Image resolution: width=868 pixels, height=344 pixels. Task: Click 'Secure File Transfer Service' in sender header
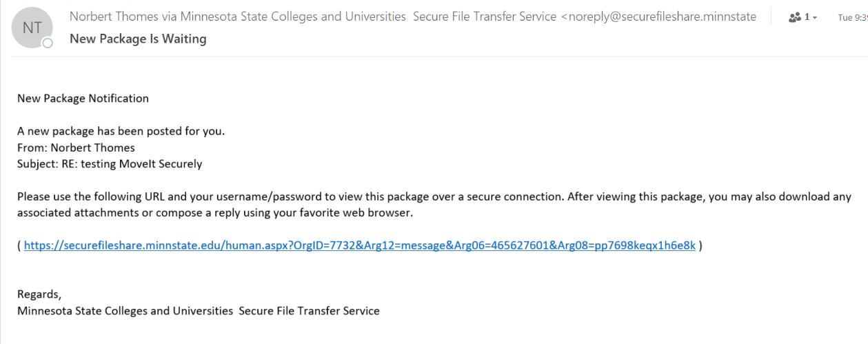click(x=484, y=17)
